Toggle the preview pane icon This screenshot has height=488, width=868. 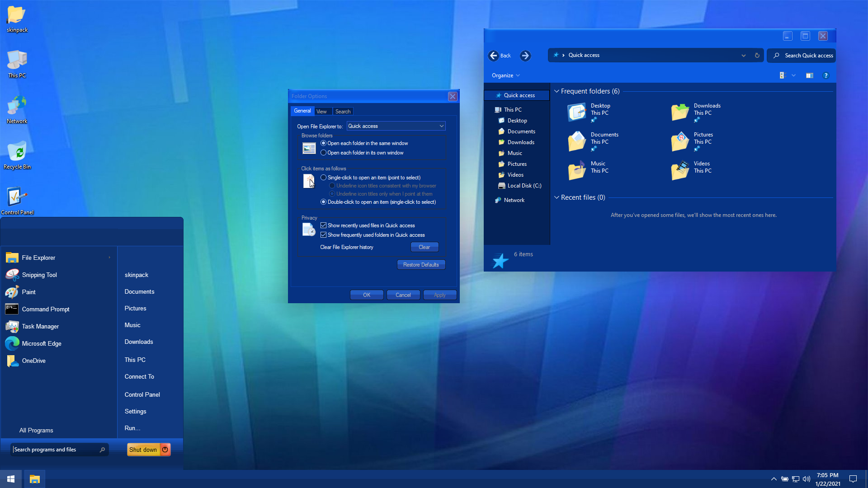pos(809,75)
